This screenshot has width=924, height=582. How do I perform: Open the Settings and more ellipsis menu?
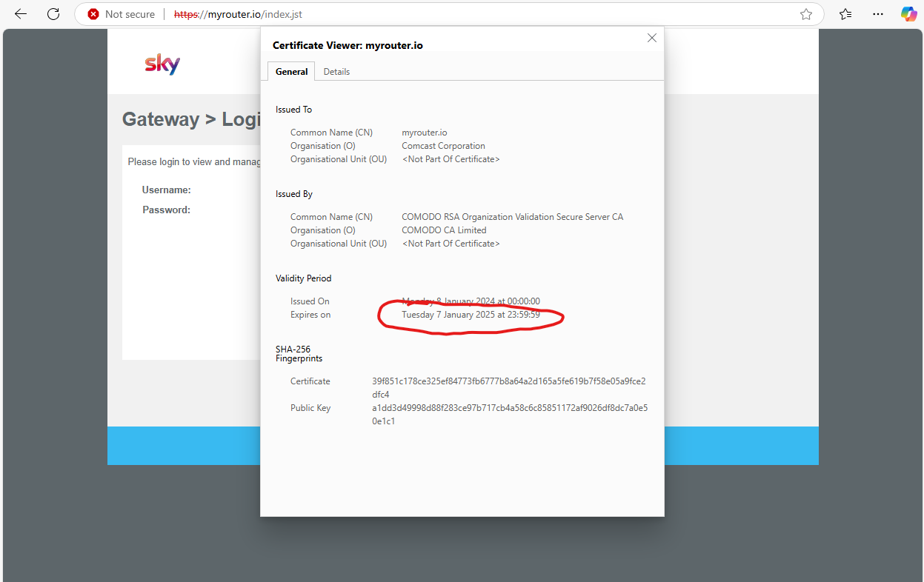(x=878, y=14)
